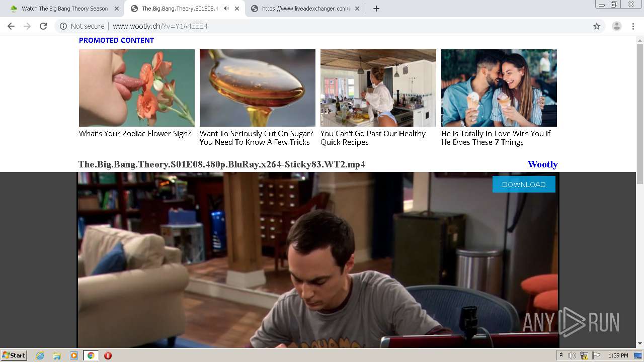The width and height of the screenshot is (644, 362).
Task: Open "What's Your Zodiac Flower Sign?" link
Action: pyautogui.click(x=135, y=134)
